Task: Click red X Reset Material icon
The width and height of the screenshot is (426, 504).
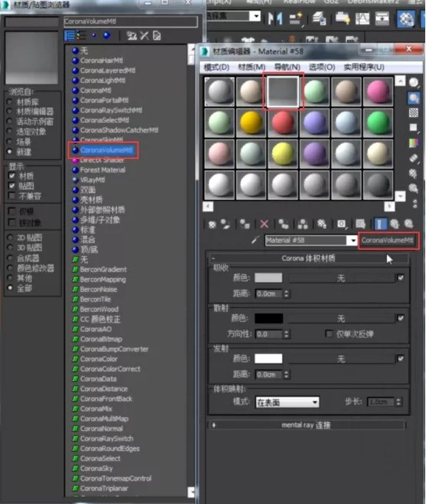Action: 265,224
